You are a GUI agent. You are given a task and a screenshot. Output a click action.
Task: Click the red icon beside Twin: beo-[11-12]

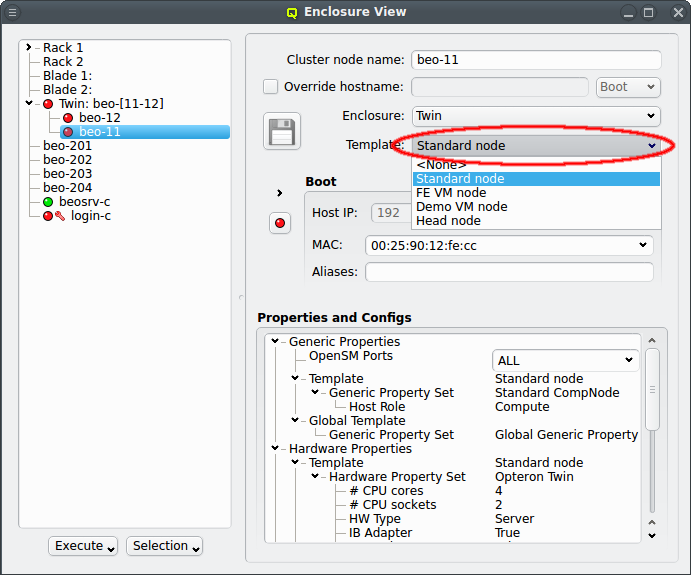48,104
